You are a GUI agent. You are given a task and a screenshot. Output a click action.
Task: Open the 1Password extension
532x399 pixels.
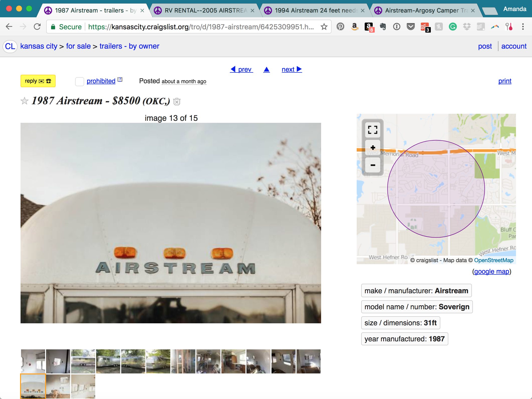click(x=397, y=27)
